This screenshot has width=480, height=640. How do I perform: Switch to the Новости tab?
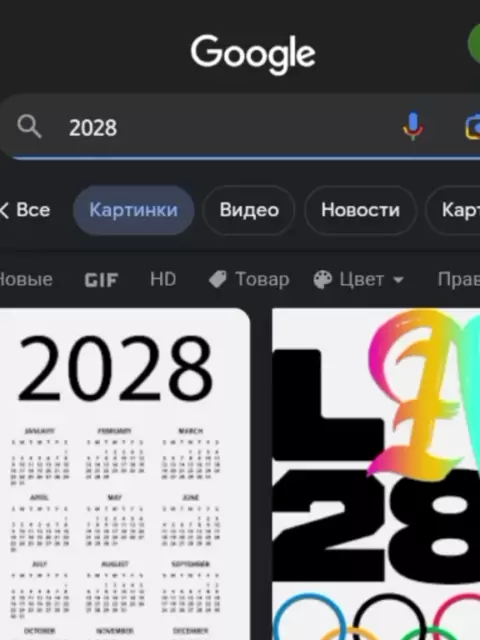click(360, 210)
